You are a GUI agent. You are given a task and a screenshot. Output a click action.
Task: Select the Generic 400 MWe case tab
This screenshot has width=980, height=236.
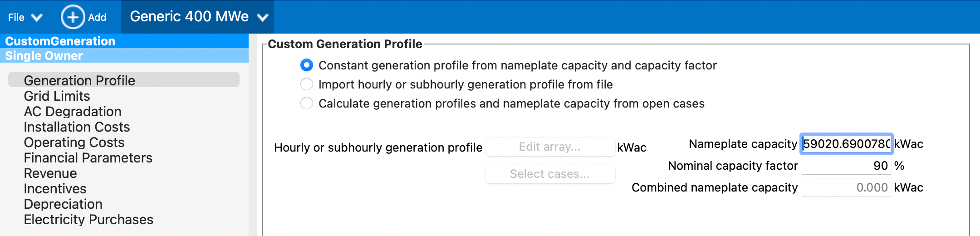[x=189, y=17]
